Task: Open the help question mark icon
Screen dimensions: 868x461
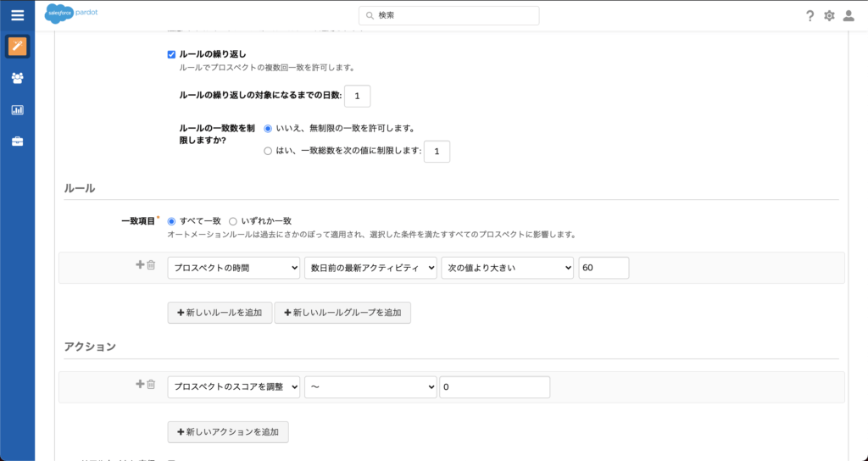Action: 810,15
